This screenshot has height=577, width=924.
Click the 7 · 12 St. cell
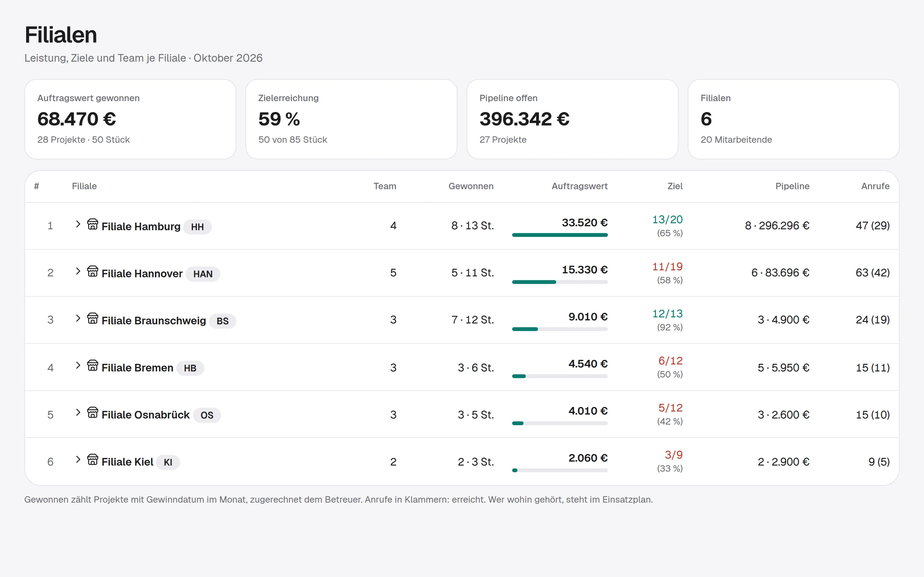472,320
